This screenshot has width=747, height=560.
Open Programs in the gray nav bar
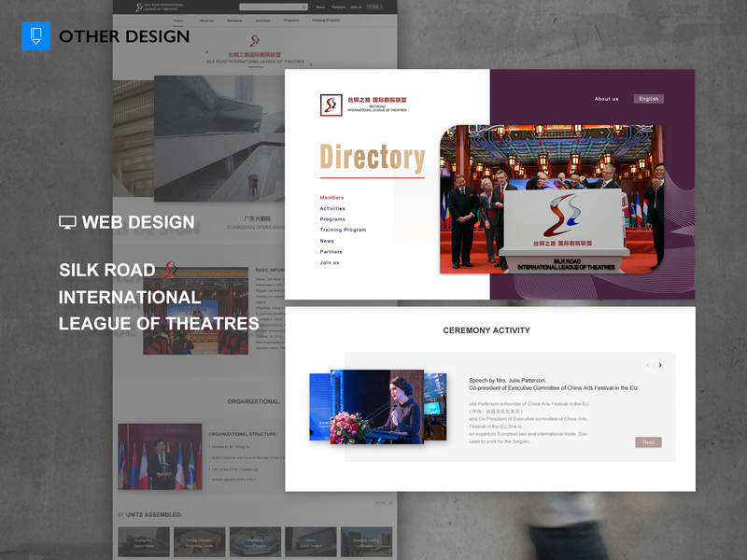(291, 21)
